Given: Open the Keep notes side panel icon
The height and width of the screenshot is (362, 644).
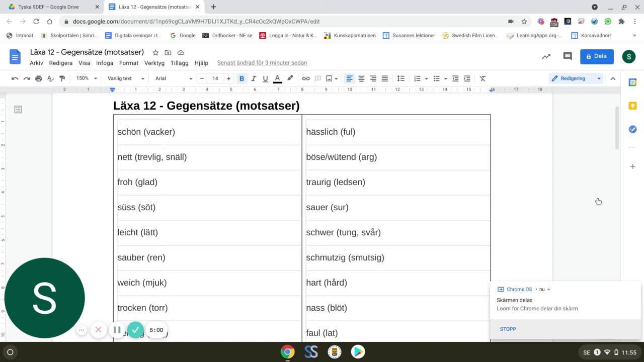Looking at the screenshot, I should coord(633,106).
